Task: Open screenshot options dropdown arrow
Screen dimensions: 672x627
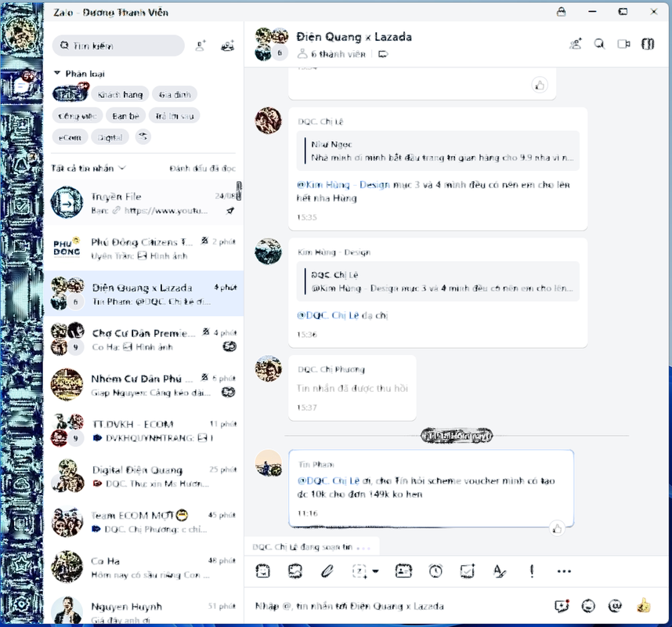Action: coord(375,571)
